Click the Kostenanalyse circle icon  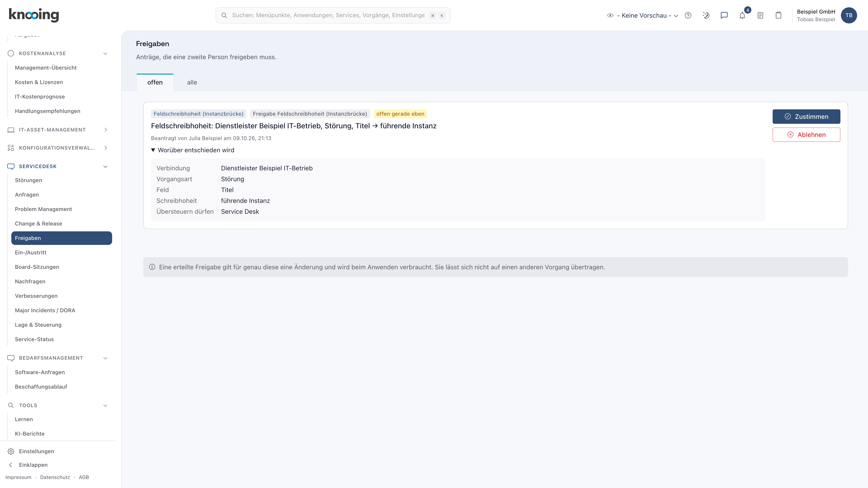coord(11,54)
